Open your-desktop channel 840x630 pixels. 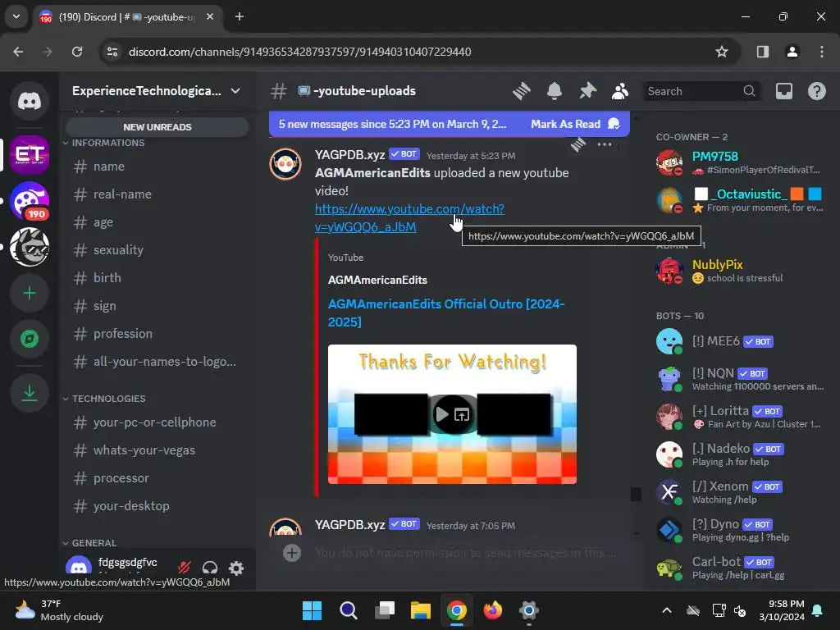point(157,506)
